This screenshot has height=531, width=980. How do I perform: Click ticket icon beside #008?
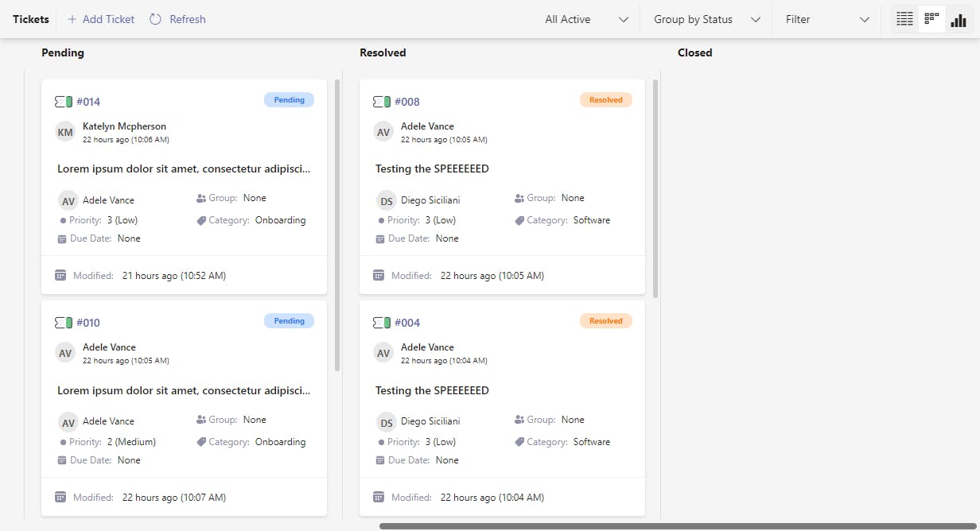click(x=382, y=102)
